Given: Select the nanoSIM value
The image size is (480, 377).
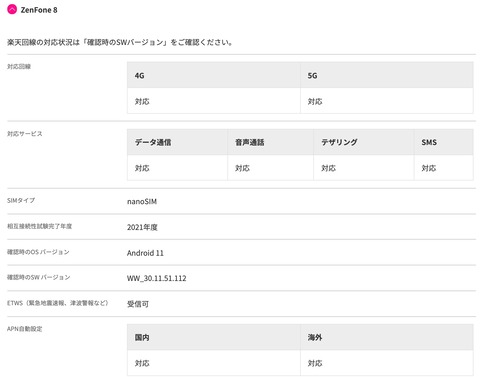Looking at the screenshot, I should (142, 201).
